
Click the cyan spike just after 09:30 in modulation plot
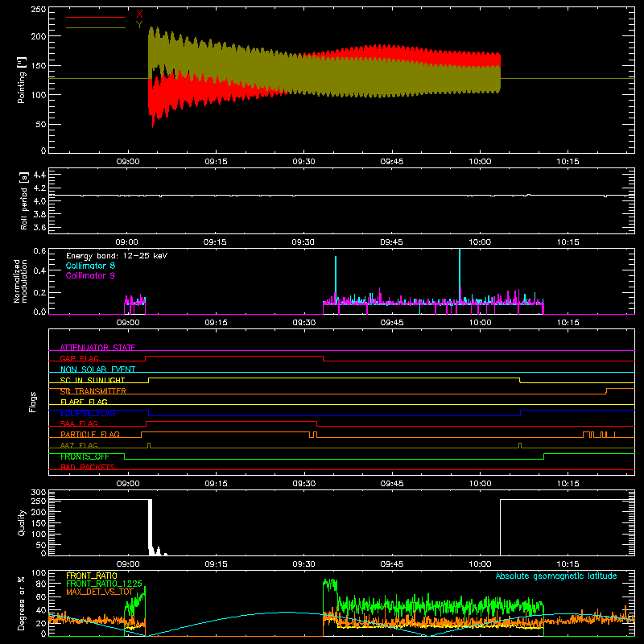pos(336,279)
